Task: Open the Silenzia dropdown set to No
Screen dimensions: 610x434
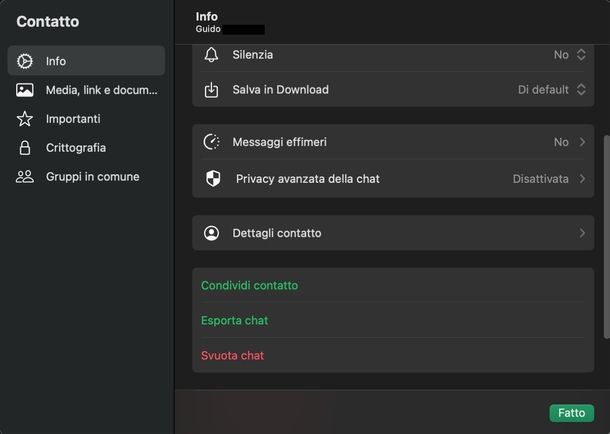Action: pyautogui.click(x=570, y=55)
